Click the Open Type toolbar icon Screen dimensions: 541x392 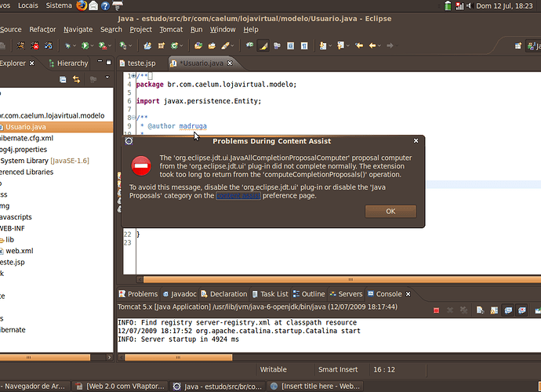[x=198, y=45]
